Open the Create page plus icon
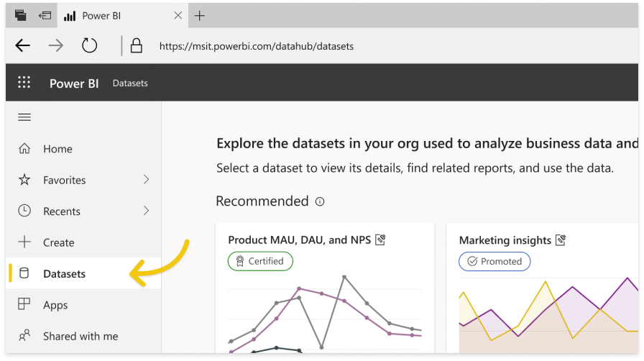644x361 pixels. click(x=24, y=242)
